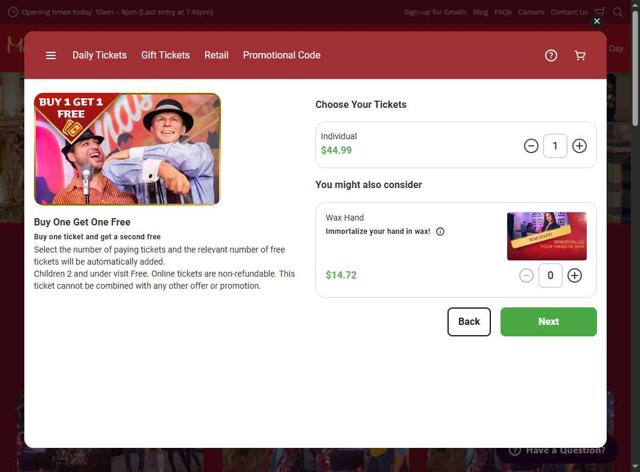Click the Buy 1 Get 1 Free image
Screen dimensions: 640x472
[127, 149]
